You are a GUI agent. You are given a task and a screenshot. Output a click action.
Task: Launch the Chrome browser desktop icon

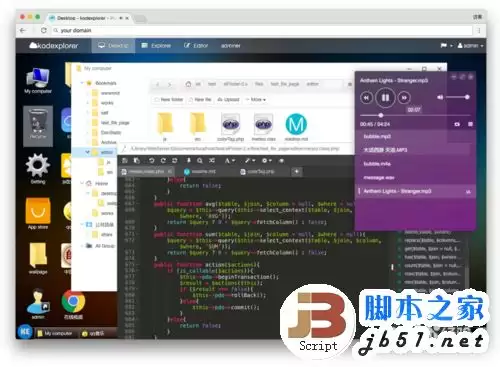pos(73,304)
